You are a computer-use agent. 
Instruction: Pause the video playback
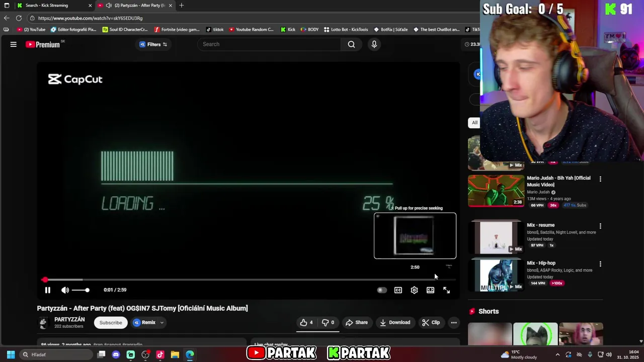[x=47, y=290]
